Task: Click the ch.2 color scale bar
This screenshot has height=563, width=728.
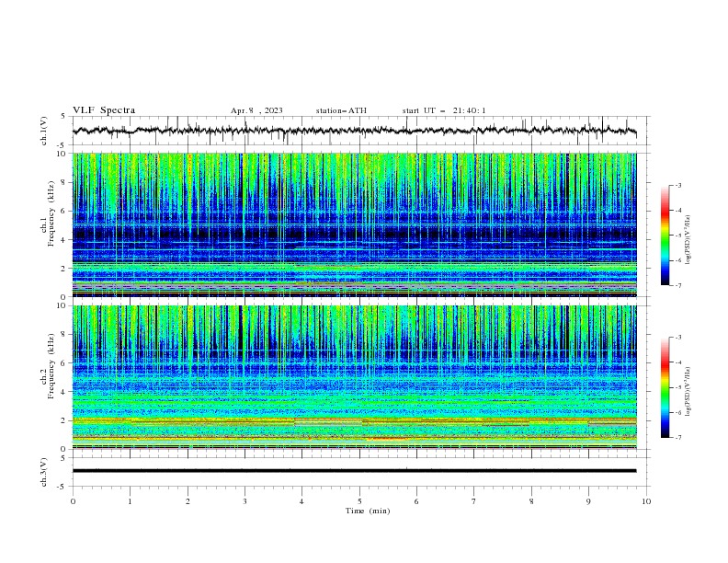Action: coord(665,387)
